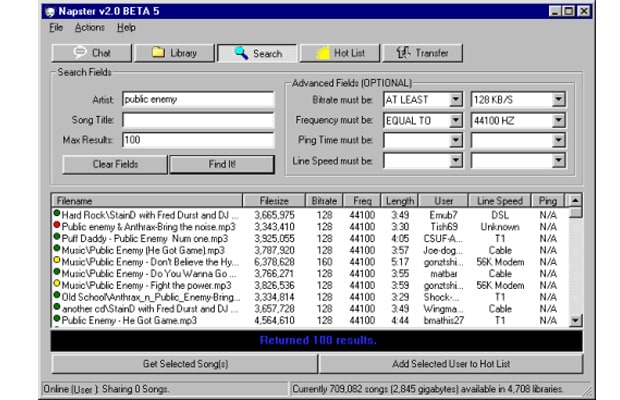This screenshot has width=620, height=400.
Task: Go to the Transfer tab
Action: [x=422, y=53]
